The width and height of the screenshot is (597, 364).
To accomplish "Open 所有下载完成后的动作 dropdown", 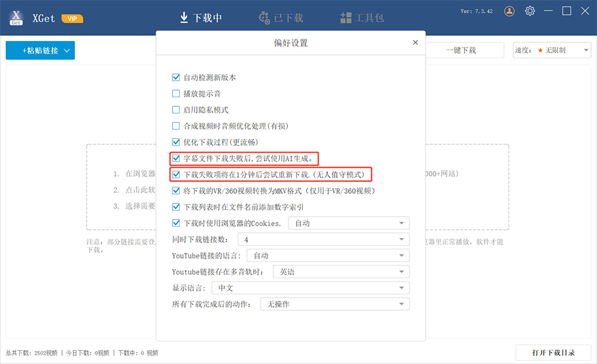I will 334,304.
